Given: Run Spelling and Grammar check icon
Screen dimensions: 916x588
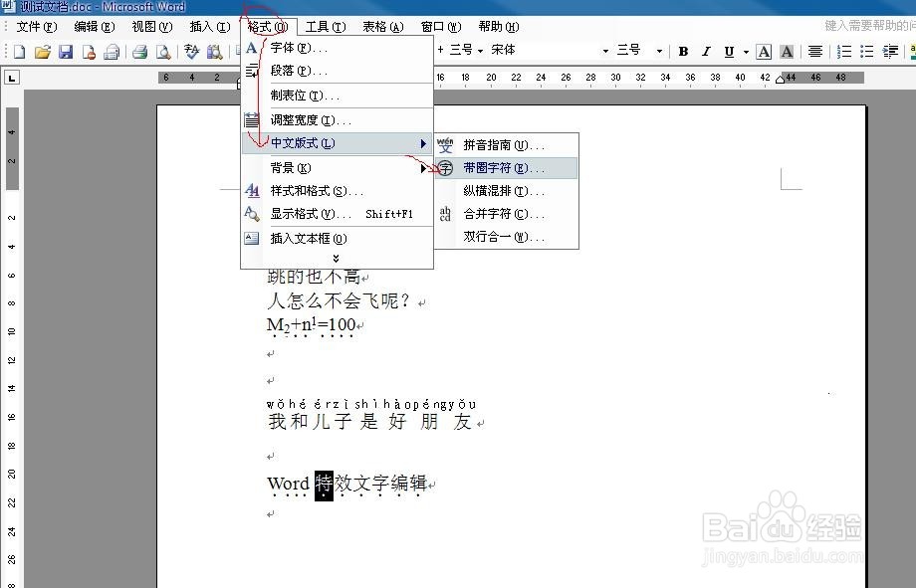Looking at the screenshot, I should (191, 53).
